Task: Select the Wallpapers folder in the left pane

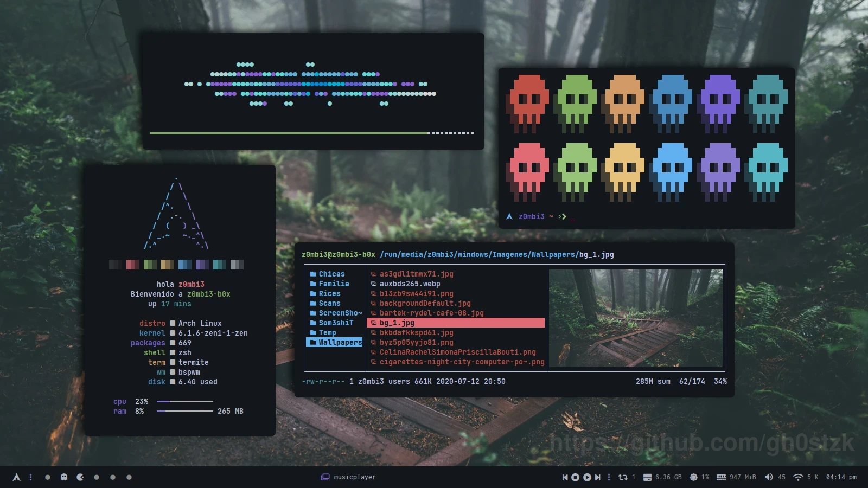Action: tap(340, 342)
